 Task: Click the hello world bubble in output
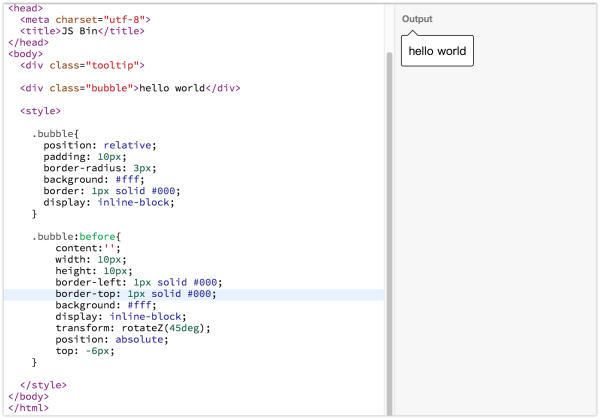pos(437,51)
